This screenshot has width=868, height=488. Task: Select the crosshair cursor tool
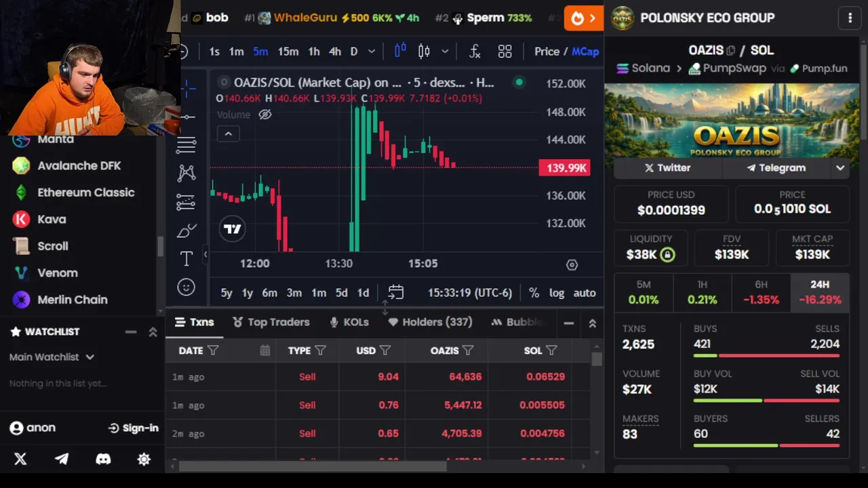188,87
